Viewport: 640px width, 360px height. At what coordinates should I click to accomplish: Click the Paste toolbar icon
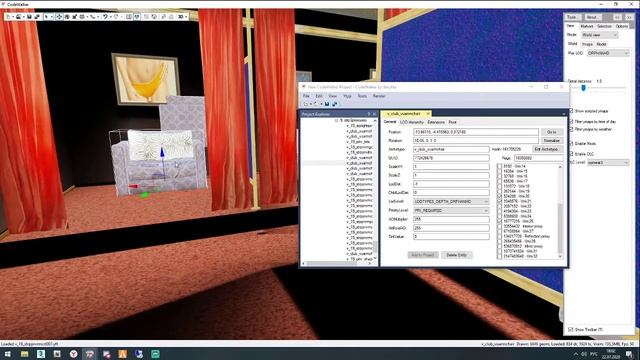pos(171,17)
